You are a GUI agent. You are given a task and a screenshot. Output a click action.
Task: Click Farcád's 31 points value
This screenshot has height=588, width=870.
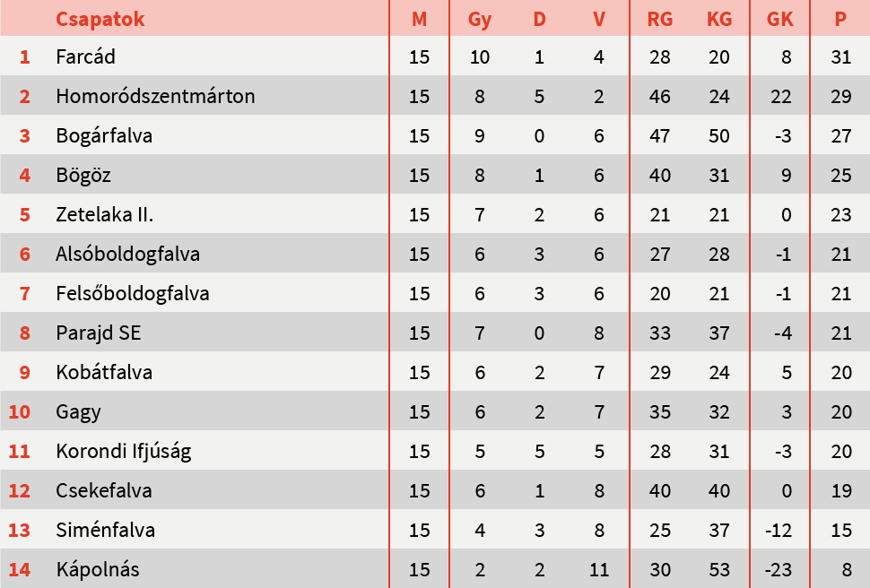[840, 57]
